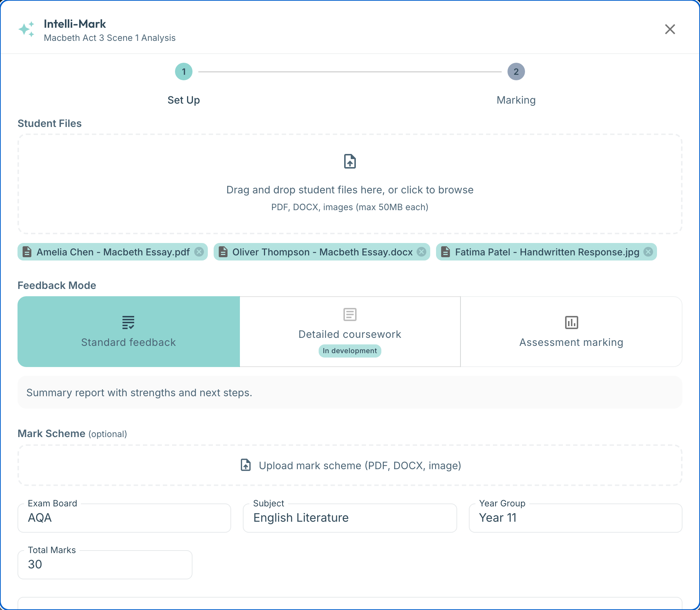The width and height of the screenshot is (700, 610).
Task: Click the In development badge
Action: coord(350,351)
